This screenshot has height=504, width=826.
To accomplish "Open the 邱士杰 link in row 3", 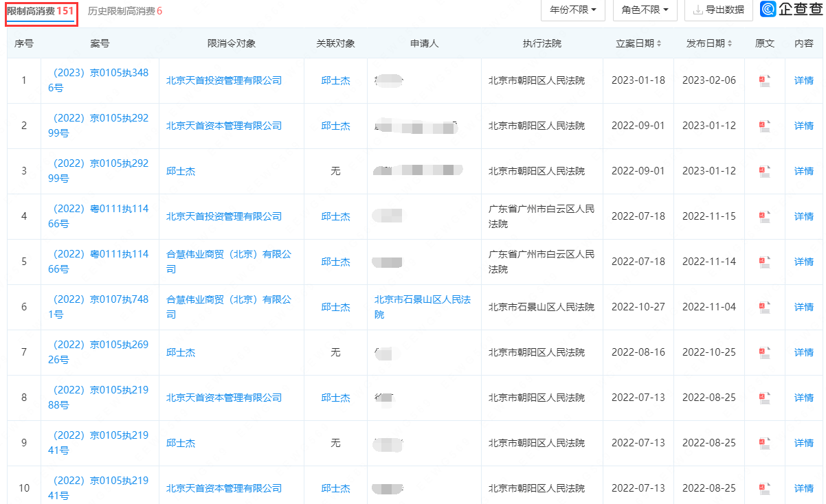I will (181, 171).
